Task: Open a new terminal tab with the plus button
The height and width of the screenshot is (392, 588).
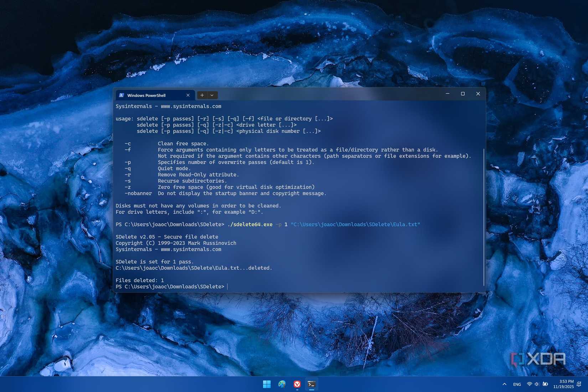Action: click(x=202, y=95)
